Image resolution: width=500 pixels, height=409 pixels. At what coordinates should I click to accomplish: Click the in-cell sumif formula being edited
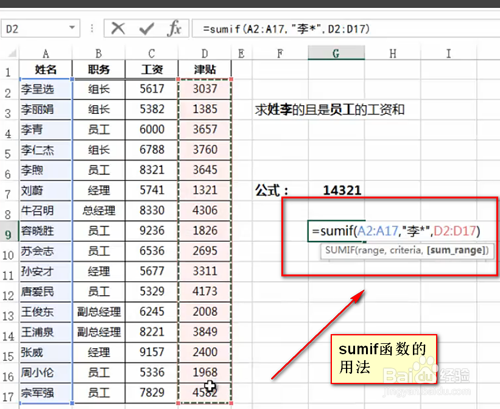(x=396, y=231)
